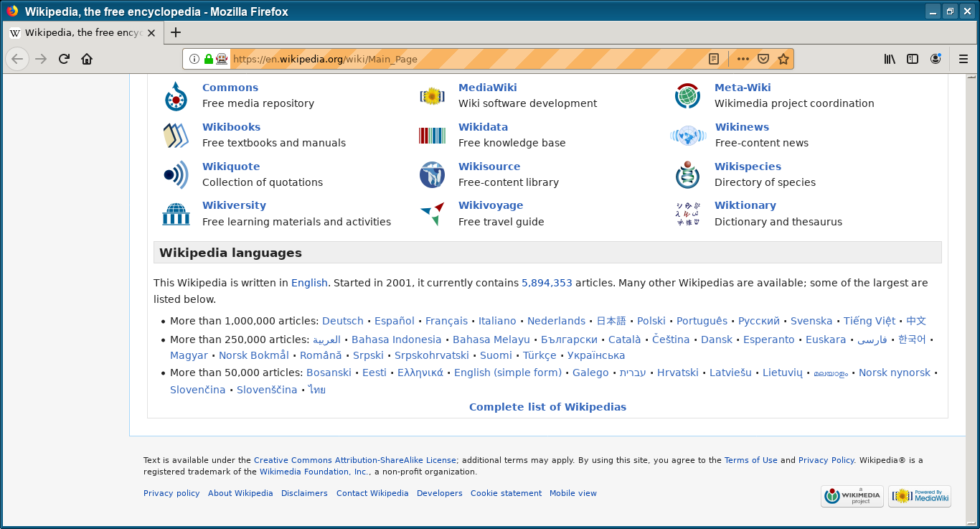Image resolution: width=980 pixels, height=529 pixels.
Task: Open the library bookmarks menu
Action: pos(889,59)
